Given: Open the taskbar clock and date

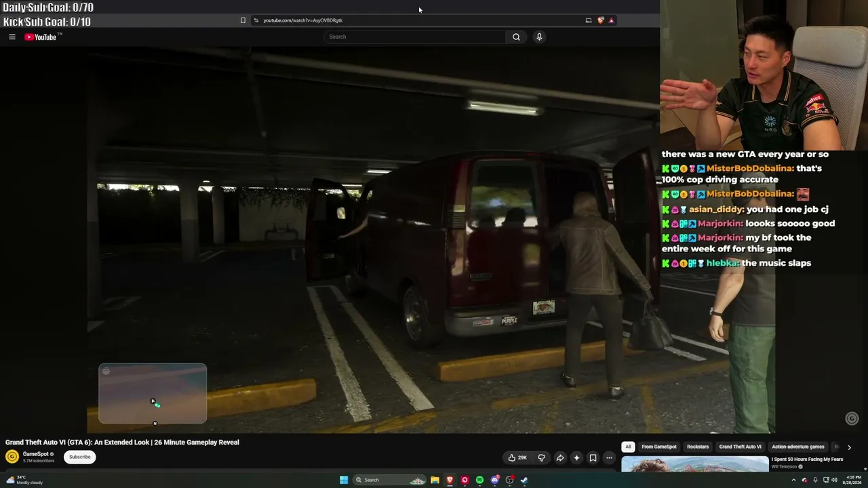Looking at the screenshot, I should pos(852,480).
